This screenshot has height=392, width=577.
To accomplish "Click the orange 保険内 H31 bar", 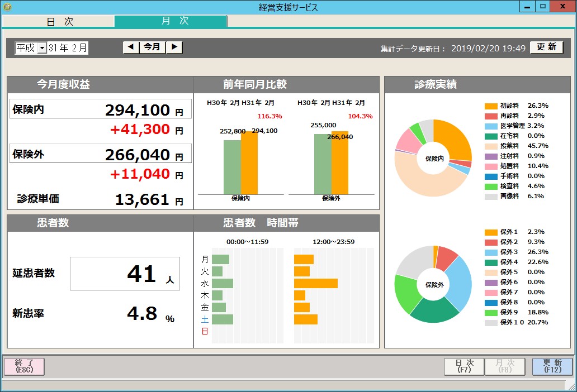I will (249, 162).
